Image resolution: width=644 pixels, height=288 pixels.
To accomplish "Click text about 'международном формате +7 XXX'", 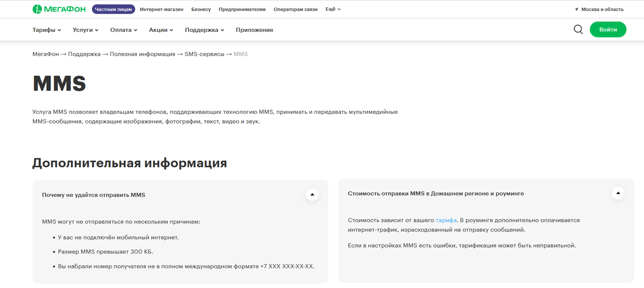I will coord(186,267).
